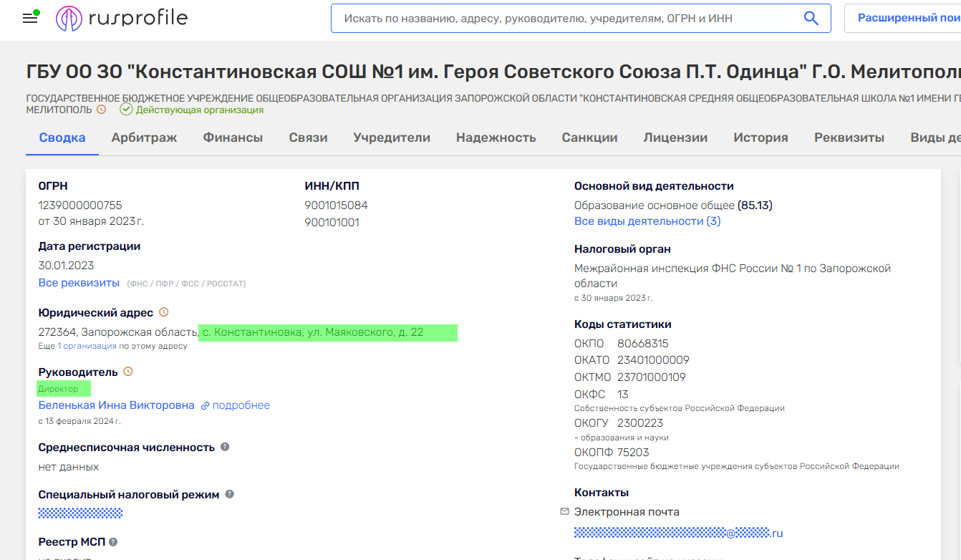Expand Все виды деятельности (3) list
961x560 pixels.
click(647, 221)
